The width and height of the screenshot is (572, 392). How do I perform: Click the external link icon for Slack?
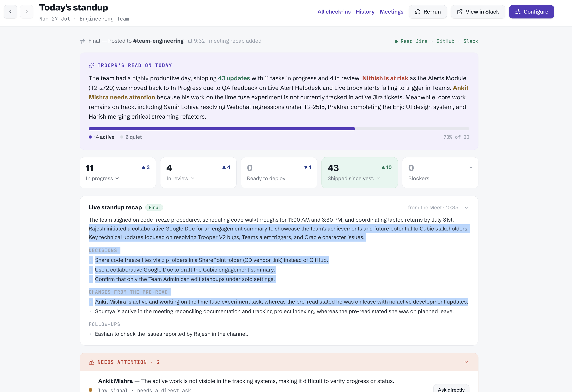pyautogui.click(x=460, y=12)
